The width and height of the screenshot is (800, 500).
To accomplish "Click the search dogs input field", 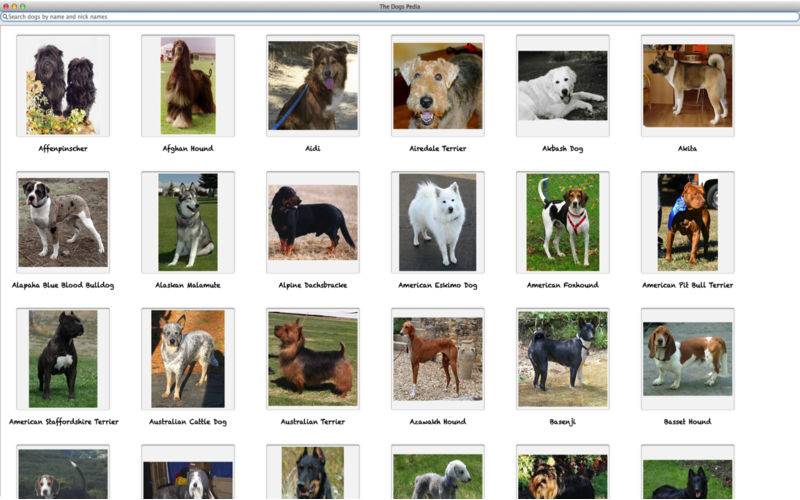I will tap(400, 17).
